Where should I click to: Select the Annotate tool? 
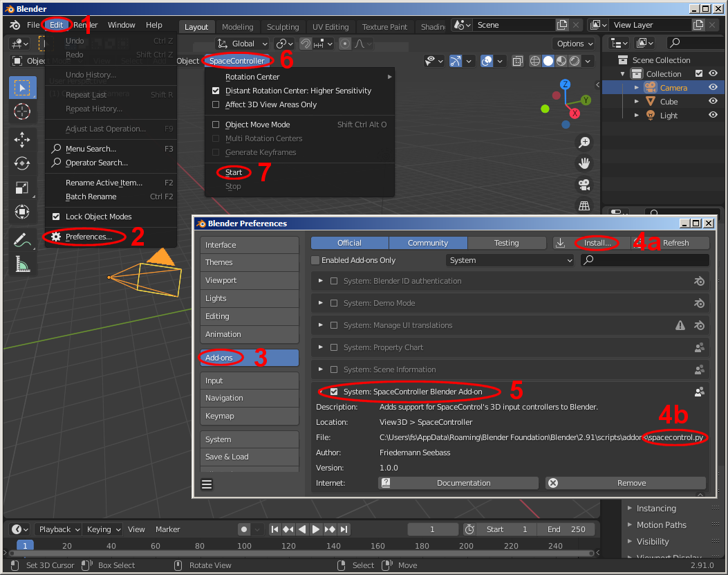coord(22,240)
